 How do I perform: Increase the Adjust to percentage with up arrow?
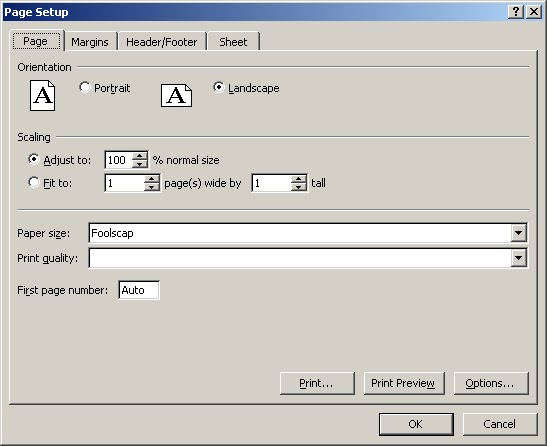(x=140, y=156)
